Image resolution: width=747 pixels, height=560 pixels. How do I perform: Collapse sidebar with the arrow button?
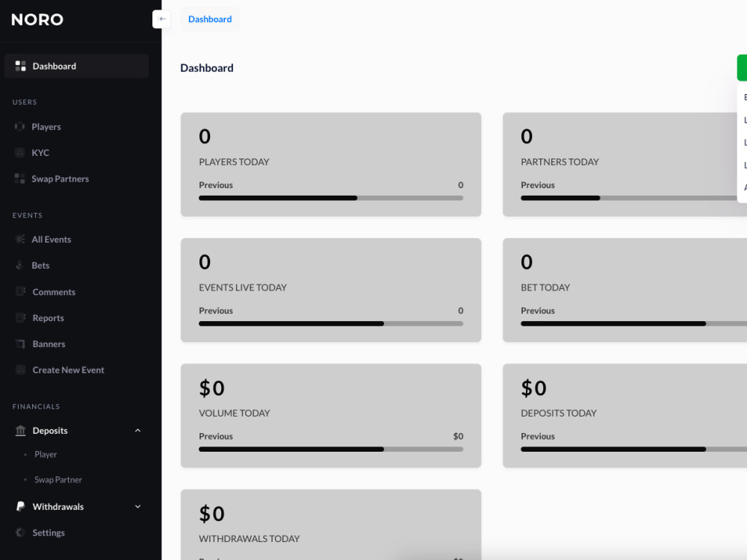pos(161,19)
